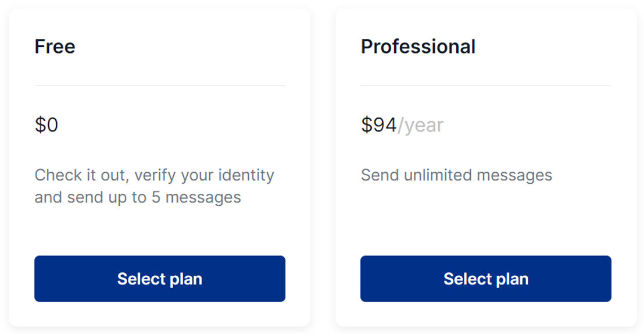644x334 pixels.
Task: Click the Professional plan heading
Action: (x=418, y=47)
